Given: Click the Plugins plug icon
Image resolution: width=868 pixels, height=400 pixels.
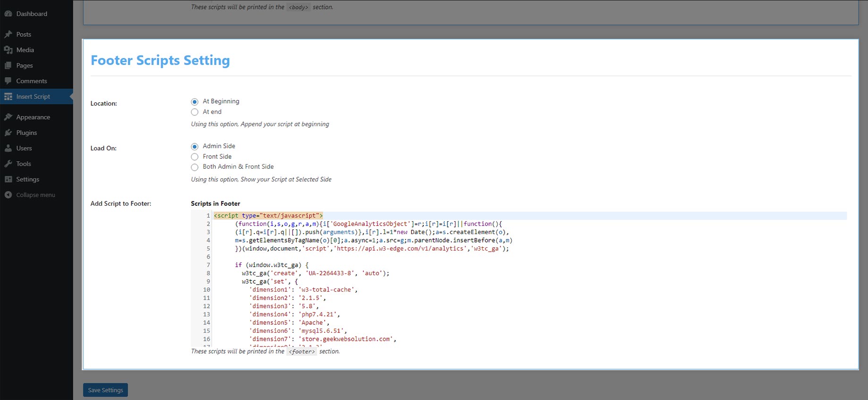Looking at the screenshot, I should [8, 132].
